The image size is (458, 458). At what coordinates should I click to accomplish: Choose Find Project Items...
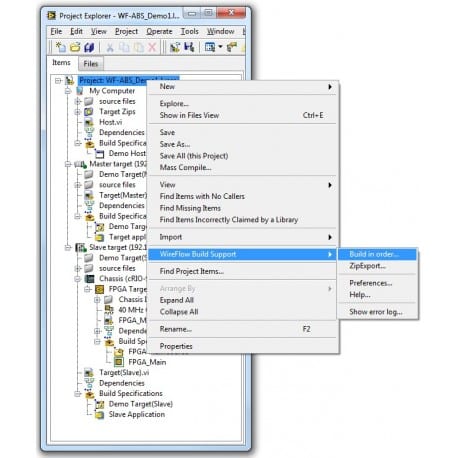tap(242, 271)
